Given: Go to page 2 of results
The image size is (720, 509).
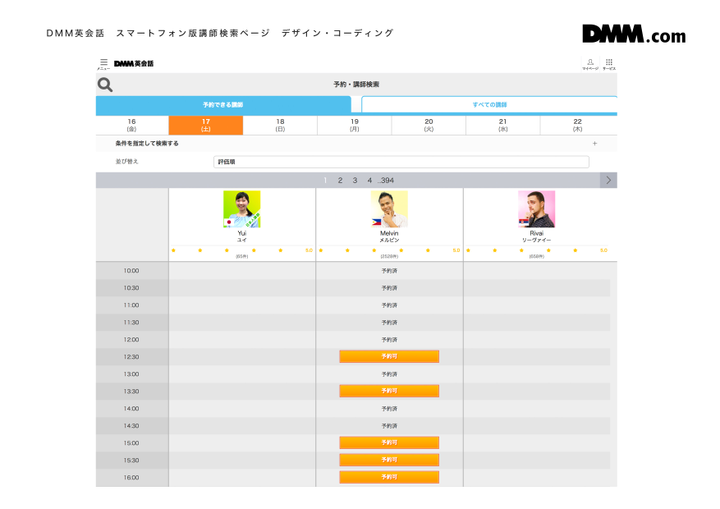Looking at the screenshot, I should [340, 180].
